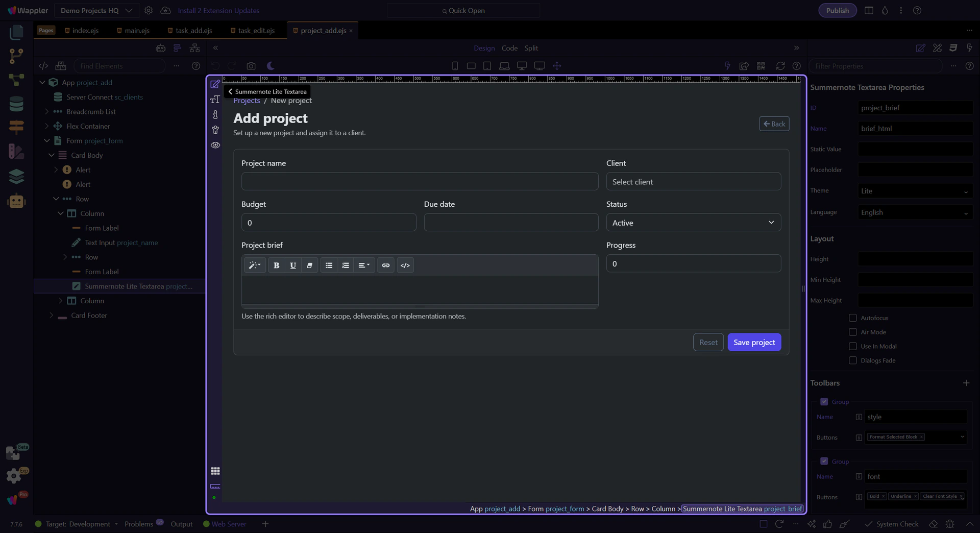Toggle dark mode moon icon
Image resolution: width=980 pixels, height=533 pixels.
coord(271,66)
